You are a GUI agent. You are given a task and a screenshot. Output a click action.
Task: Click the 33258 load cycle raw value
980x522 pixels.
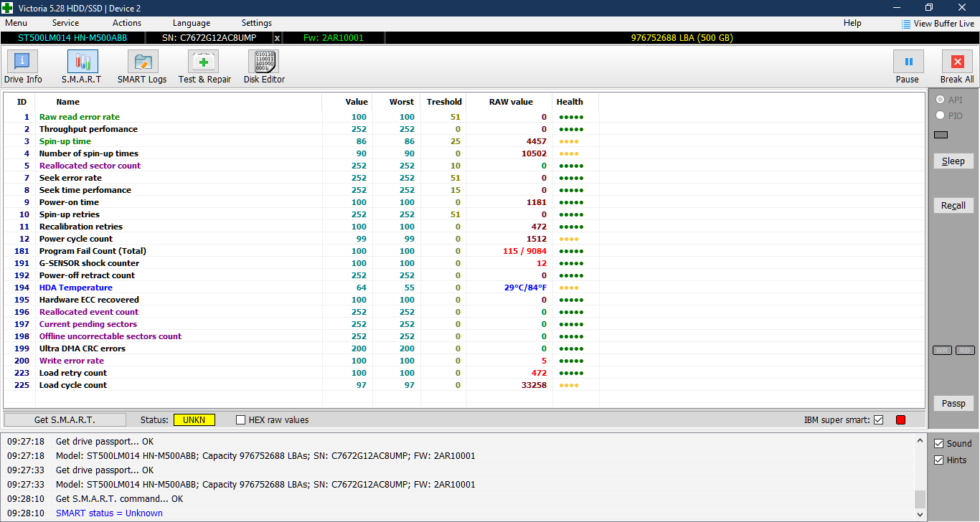534,385
